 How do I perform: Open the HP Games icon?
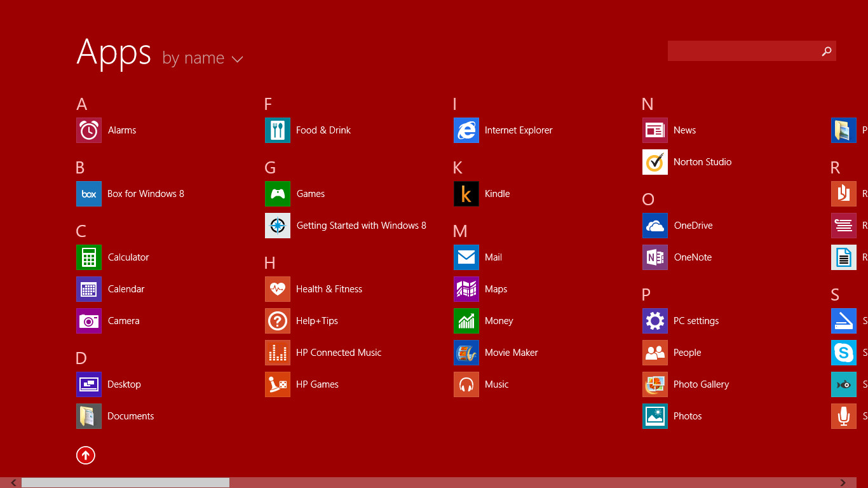(278, 384)
